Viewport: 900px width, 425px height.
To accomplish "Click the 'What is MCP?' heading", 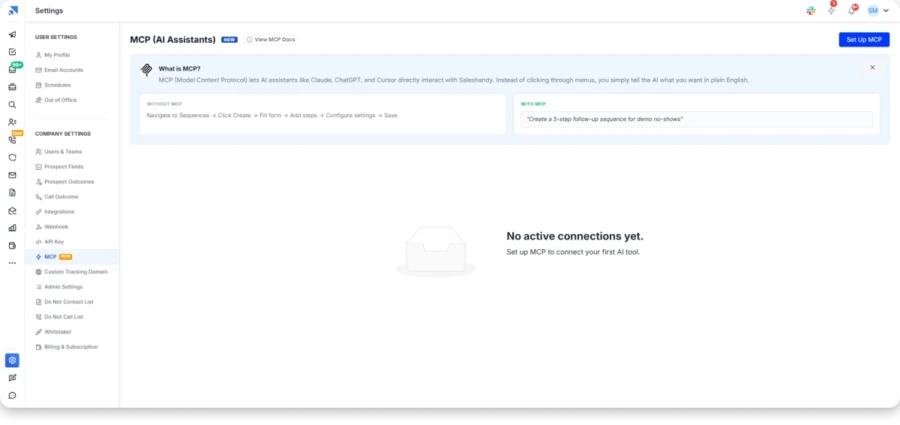I will point(180,68).
